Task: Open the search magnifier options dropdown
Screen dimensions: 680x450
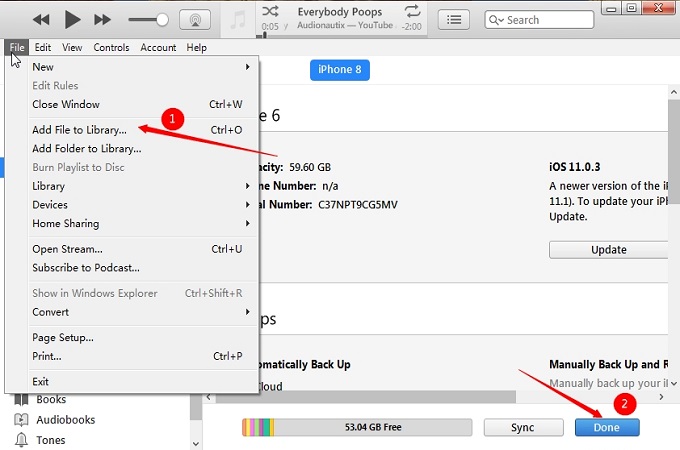Action: click(x=496, y=20)
